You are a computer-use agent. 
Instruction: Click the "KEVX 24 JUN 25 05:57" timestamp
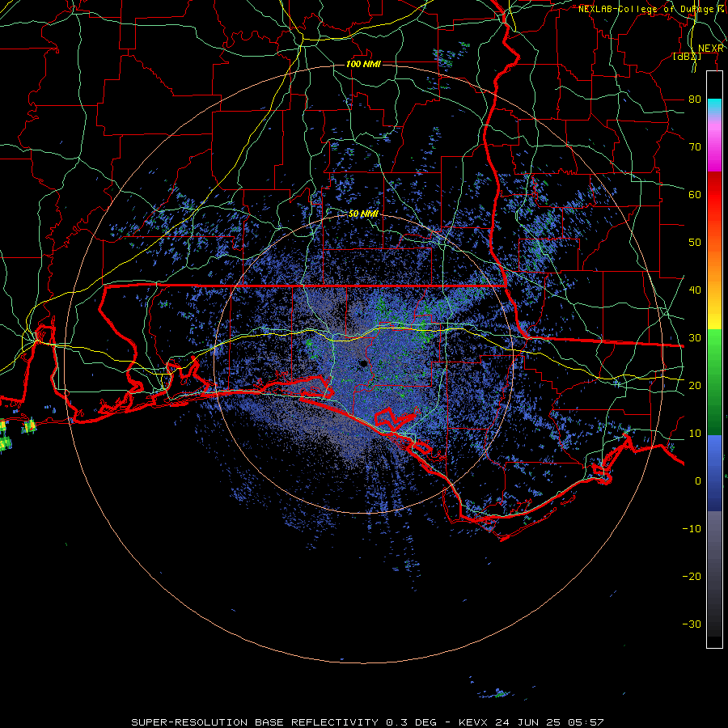[531, 722]
